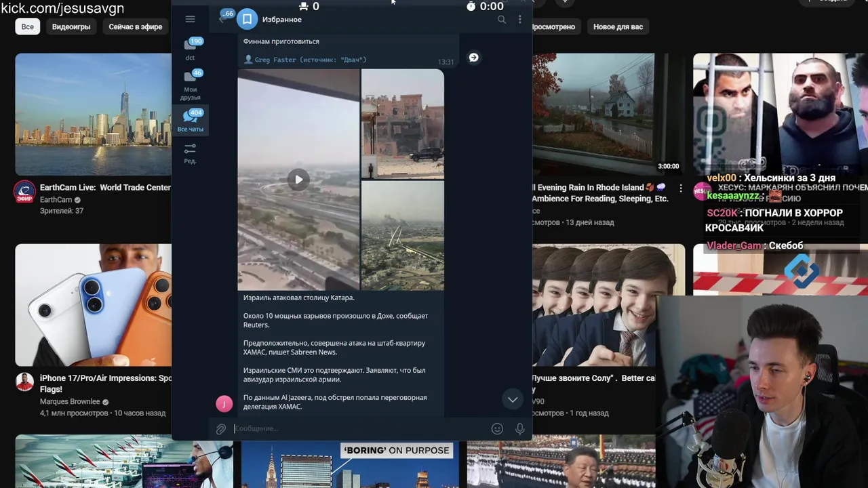The height and width of the screenshot is (488, 868).
Task: Select the Все чаты folder
Action: click(x=191, y=121)
